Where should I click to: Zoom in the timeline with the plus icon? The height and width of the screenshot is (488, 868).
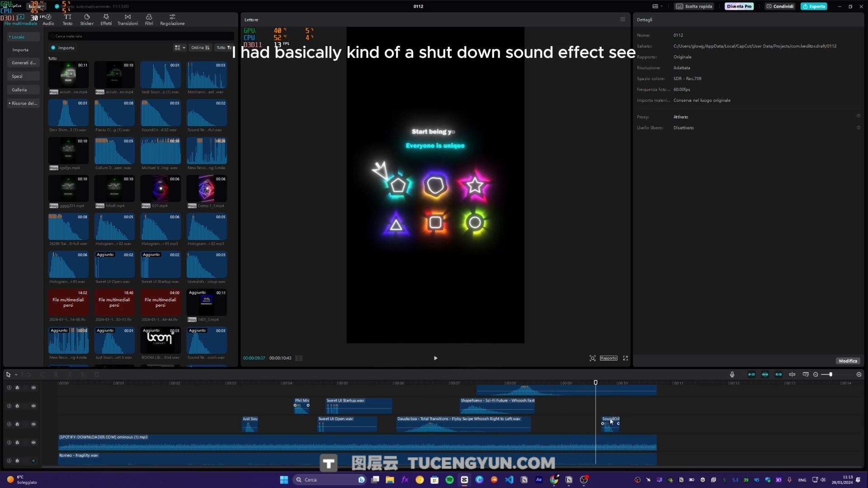point(859,374)
